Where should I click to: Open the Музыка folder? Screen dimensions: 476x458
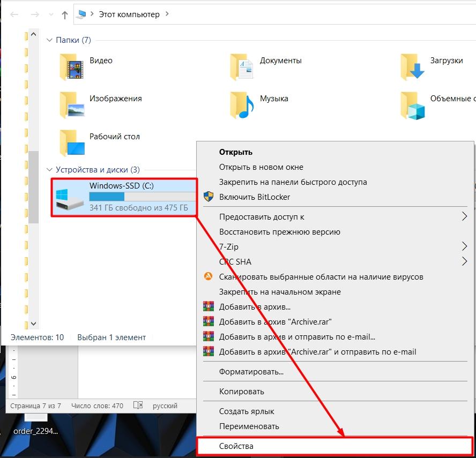tap(259, 105)
